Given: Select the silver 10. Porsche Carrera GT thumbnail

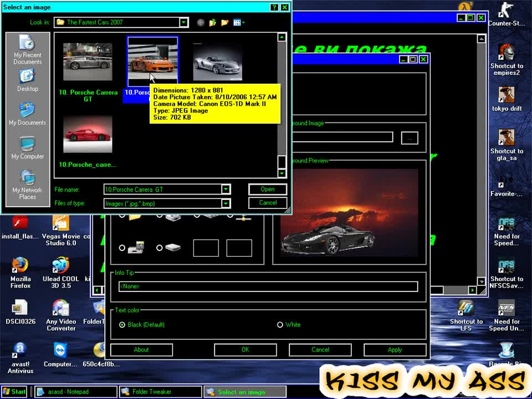Looking at the screenshot, I should coord(88,62).
